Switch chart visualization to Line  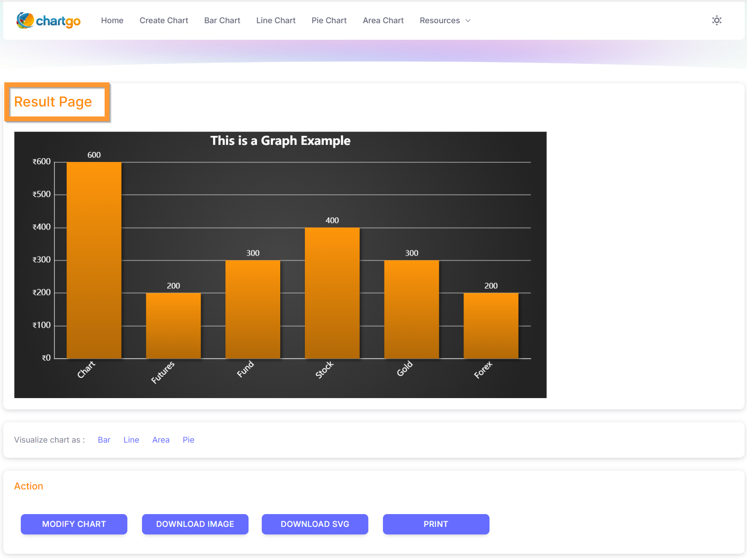(x=131, y=440)
